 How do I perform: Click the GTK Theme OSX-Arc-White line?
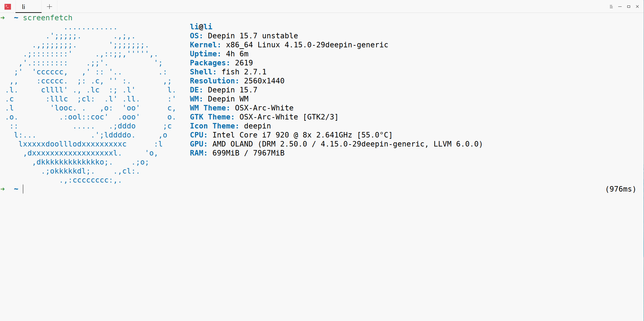264,117
